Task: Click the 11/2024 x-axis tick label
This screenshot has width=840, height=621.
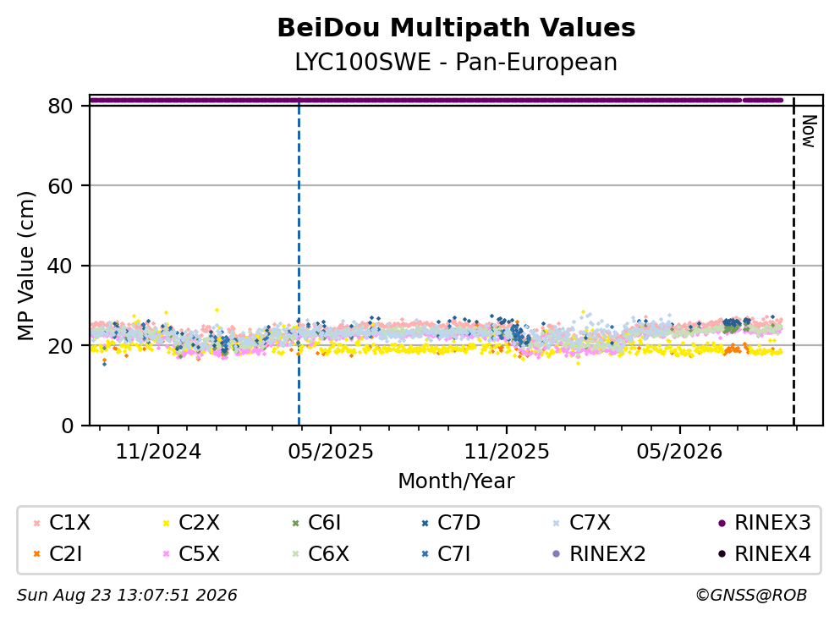Action: (x=158, y=452)
